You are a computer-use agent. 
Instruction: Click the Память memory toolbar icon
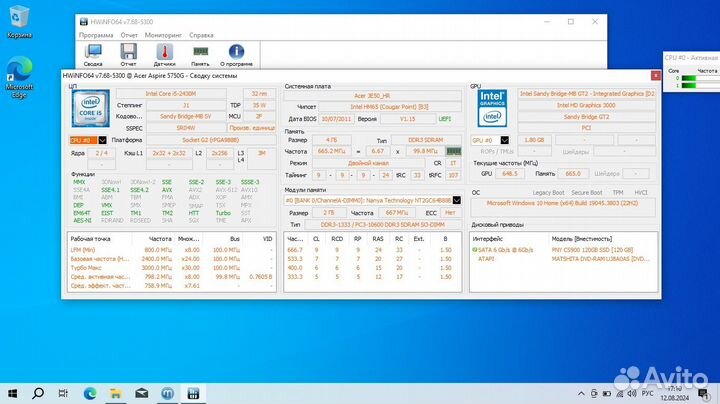(x=200, y=55)
